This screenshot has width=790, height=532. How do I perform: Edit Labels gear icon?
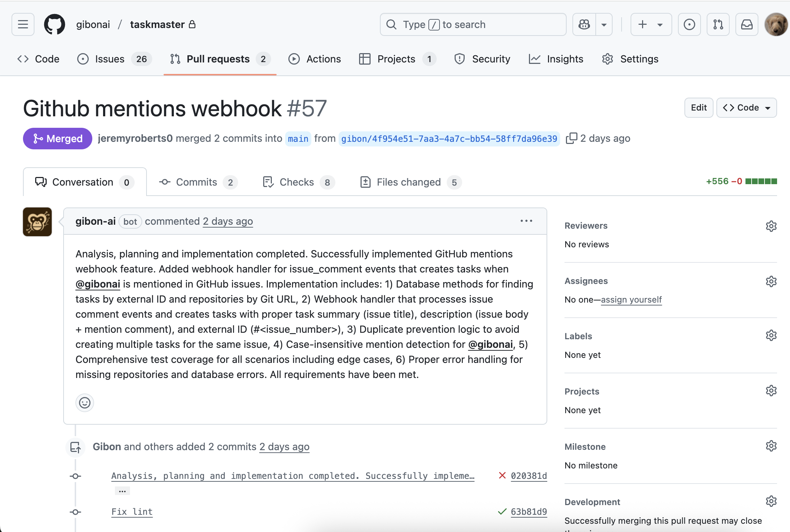[x=771, y=335]
